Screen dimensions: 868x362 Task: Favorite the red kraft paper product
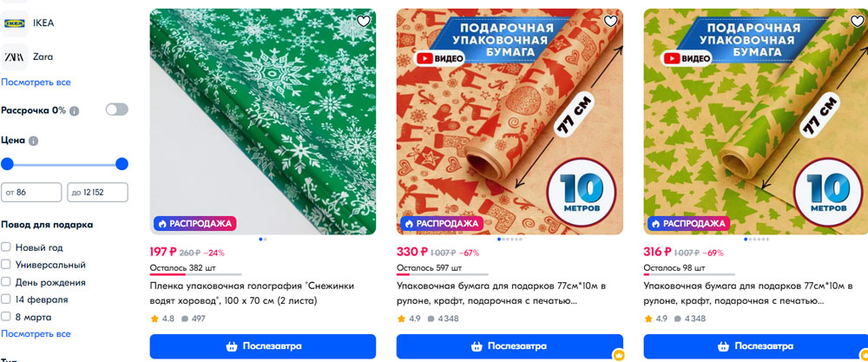click(x=610, y=21)
